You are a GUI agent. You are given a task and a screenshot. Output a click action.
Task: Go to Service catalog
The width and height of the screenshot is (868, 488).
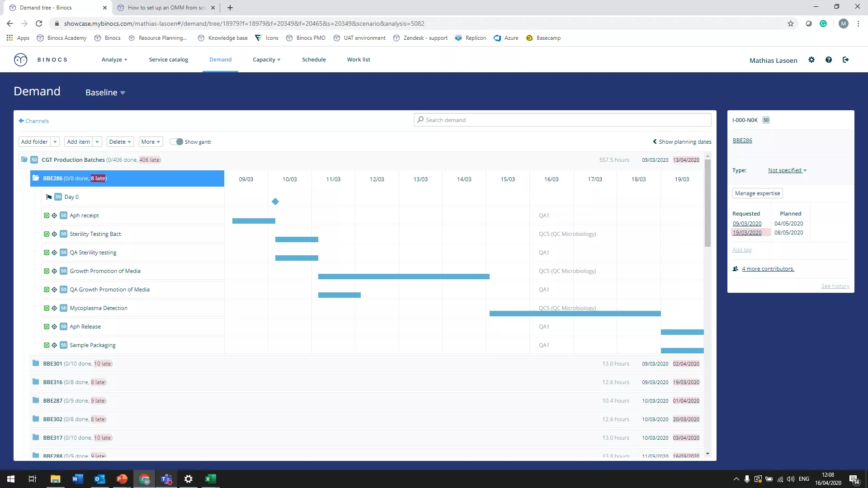coord(169,60)
